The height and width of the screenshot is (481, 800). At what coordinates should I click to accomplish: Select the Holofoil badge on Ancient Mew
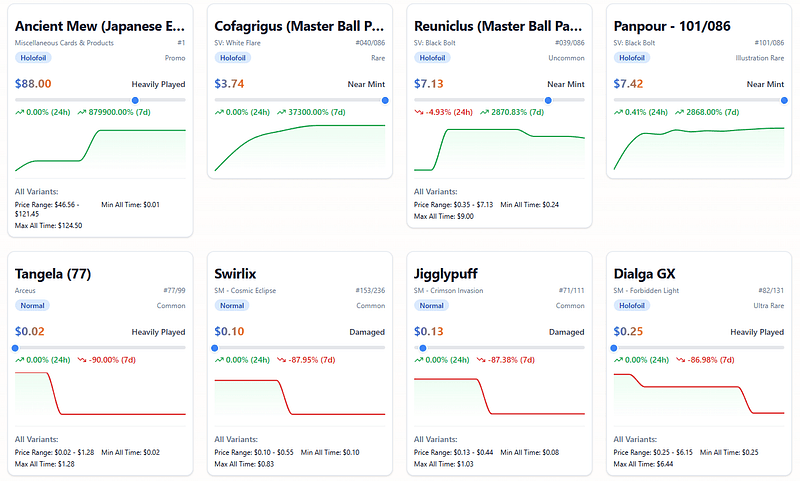click(33, 58)
